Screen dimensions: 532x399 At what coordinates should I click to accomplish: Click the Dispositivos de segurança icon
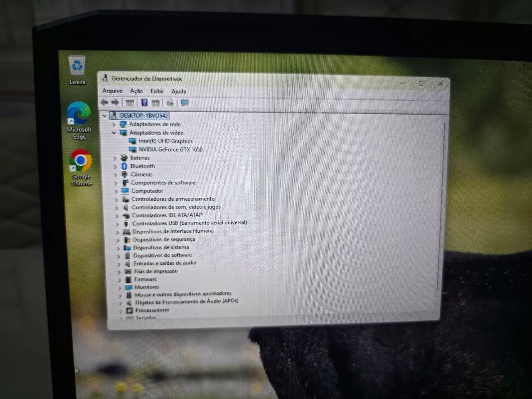[x=127, y=239]
